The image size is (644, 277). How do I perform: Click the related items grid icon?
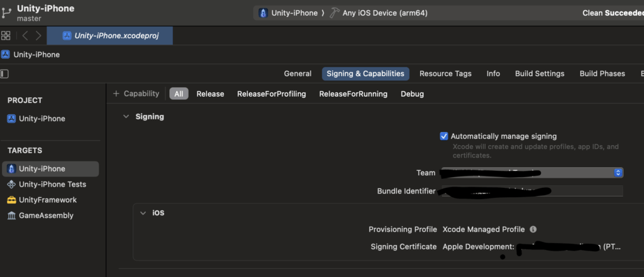point(6,36)
